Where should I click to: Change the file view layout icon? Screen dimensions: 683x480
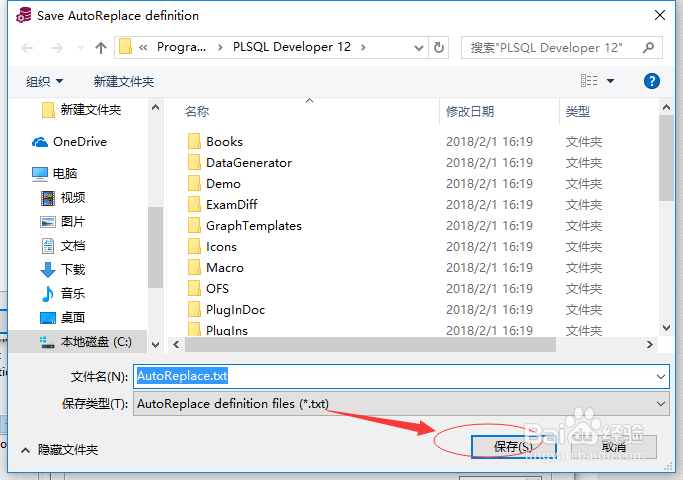point(589,81)
